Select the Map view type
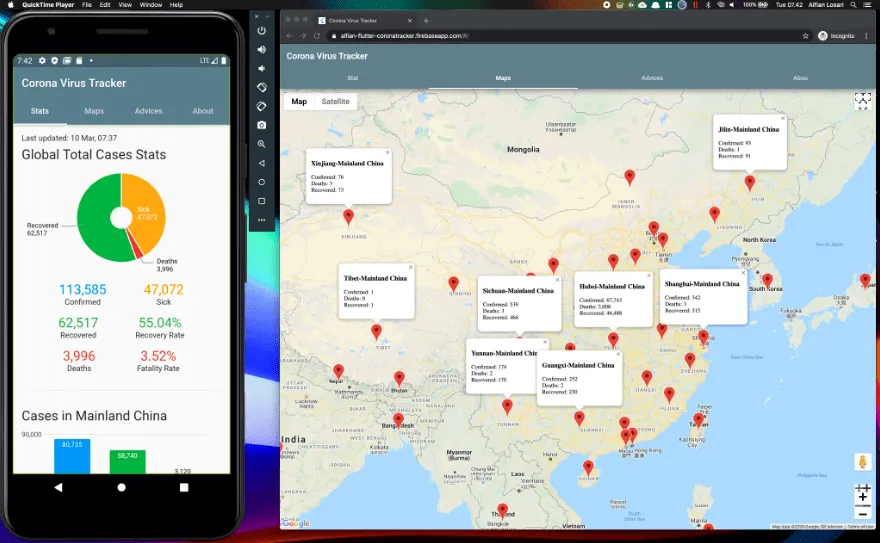Viewport: 880px width, 543px height. tap(299, 102)
